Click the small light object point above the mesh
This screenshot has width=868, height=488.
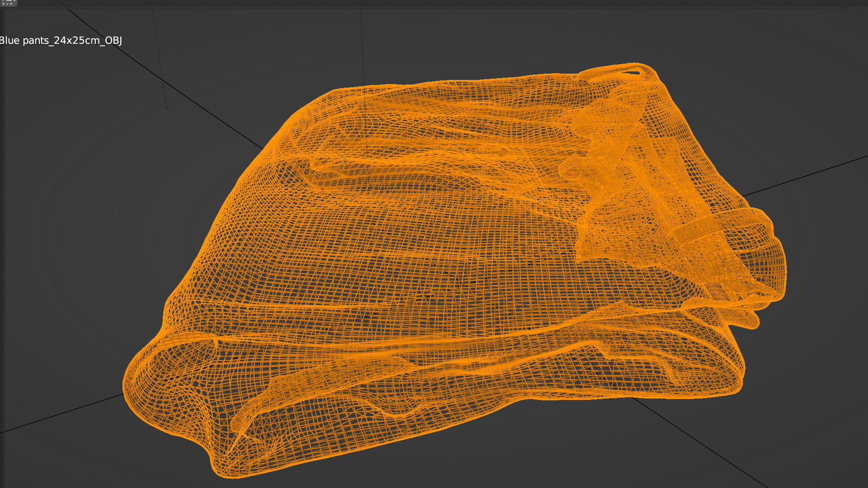click(x=166, y=107)
